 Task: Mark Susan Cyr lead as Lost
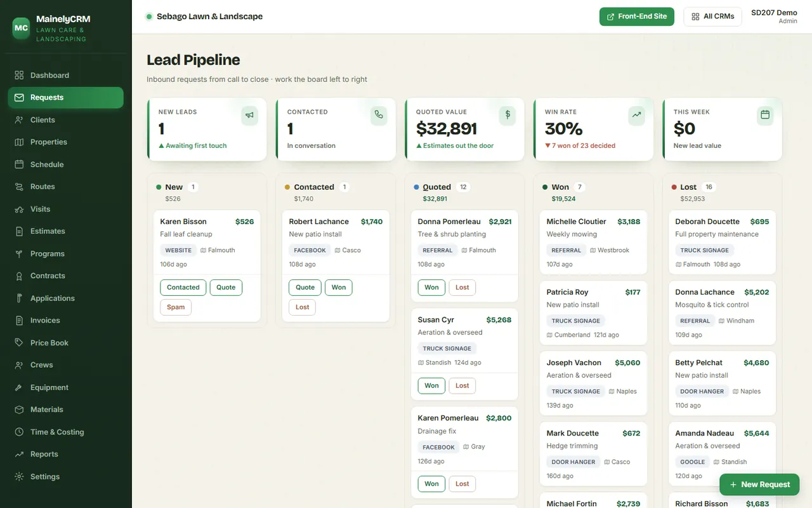point(462,385)
